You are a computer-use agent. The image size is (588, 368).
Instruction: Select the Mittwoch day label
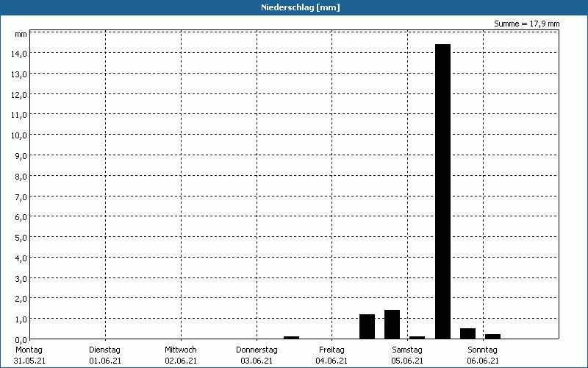181,350
